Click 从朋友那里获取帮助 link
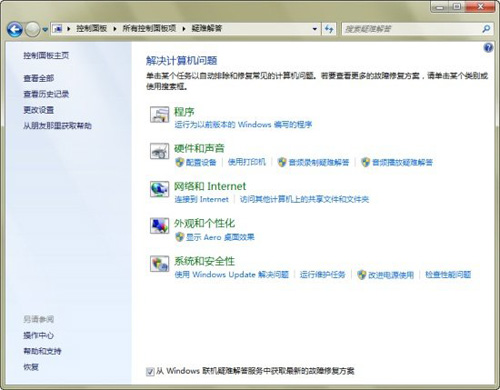This screenshot has width=500, height=390. [57, 126]
